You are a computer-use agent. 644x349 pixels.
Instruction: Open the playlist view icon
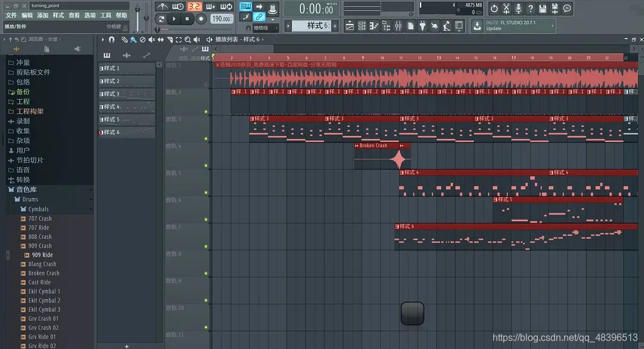coord(349,26)
